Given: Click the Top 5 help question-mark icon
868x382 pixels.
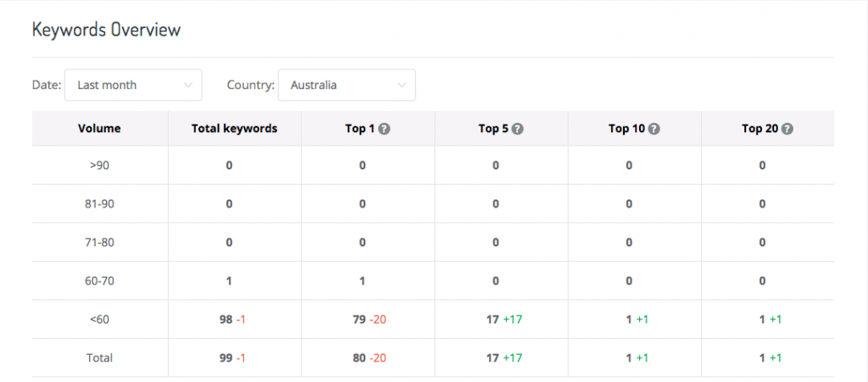Looking at the screenshot, I should click(x=518, y=129).
